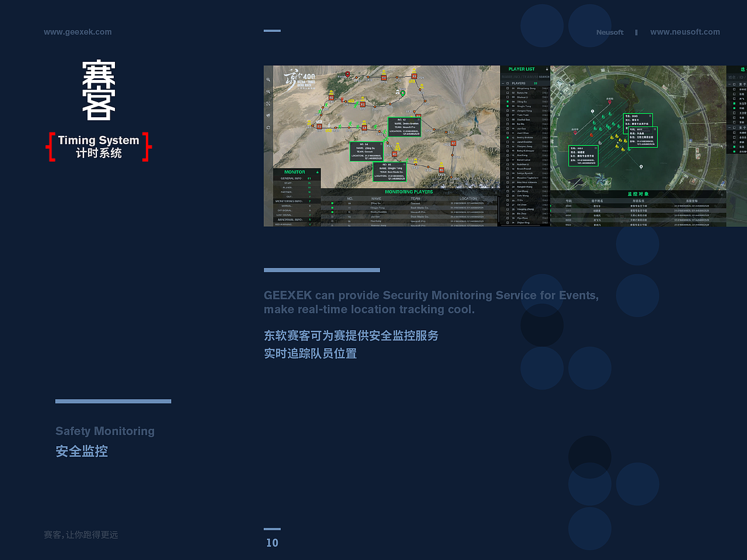The image size is (747, 560).
Task: Click GENERAL INFO in the MONITOR panel
Action: (x=292, y=178)
